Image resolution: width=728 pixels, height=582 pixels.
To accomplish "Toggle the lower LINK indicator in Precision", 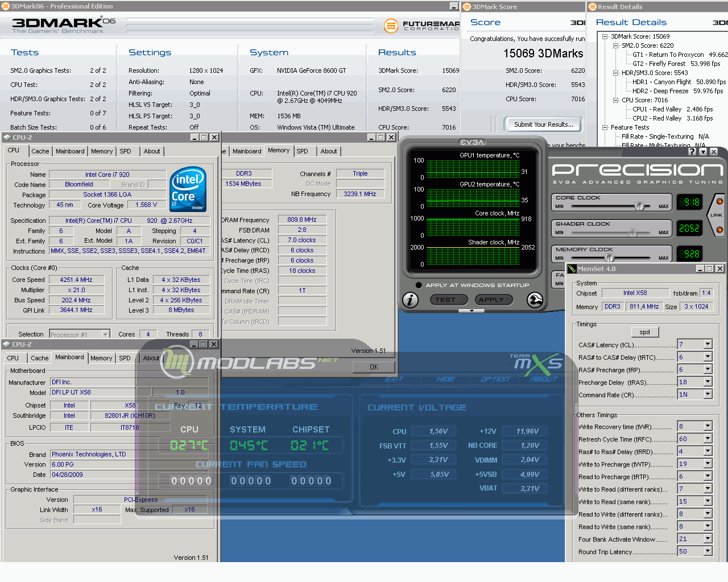I will 719,230.
